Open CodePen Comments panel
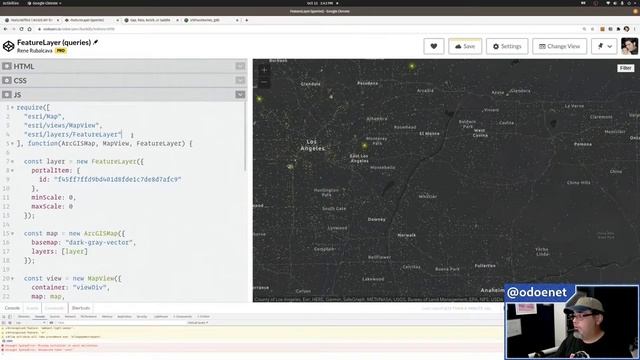640x360 pixels. [55, 308]
